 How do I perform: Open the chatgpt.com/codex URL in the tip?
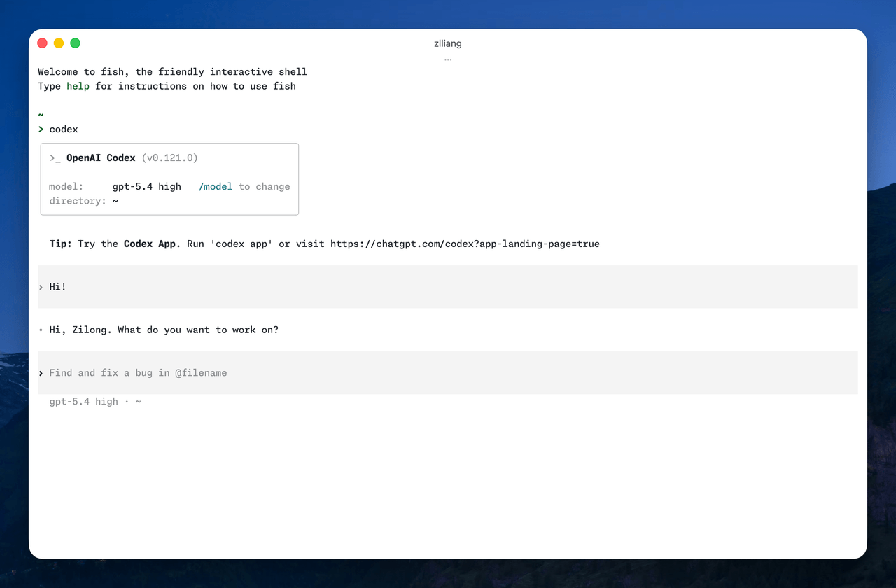(x=465, y=244)
